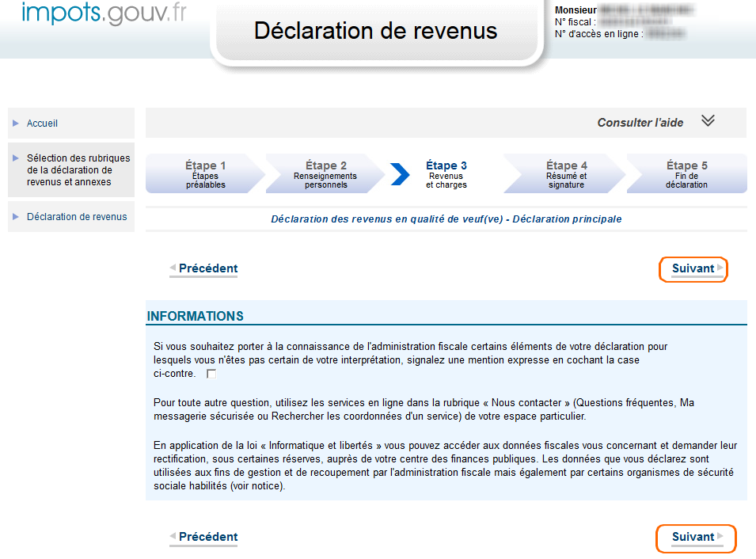This screenshot has width=756, height=559.
Task: Click the right arrow of Suivant below the information text
Action: click(x=720, y=537)
